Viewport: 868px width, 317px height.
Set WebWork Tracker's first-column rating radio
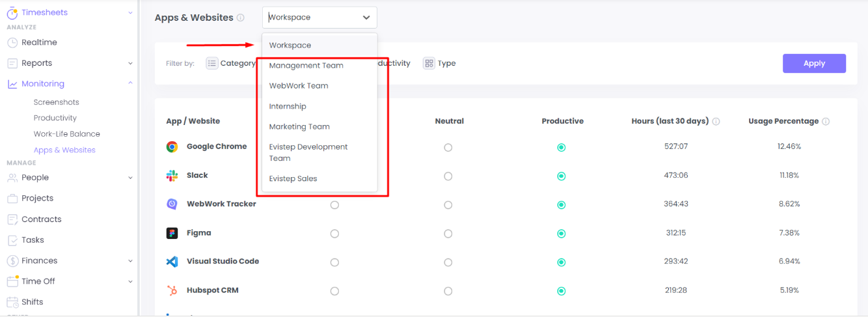[334, 205]
